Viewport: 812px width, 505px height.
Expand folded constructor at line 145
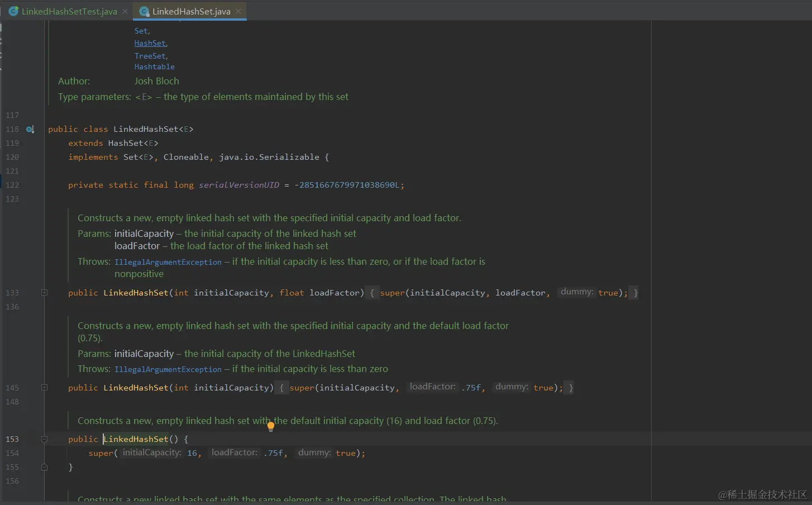pos(44,387)
